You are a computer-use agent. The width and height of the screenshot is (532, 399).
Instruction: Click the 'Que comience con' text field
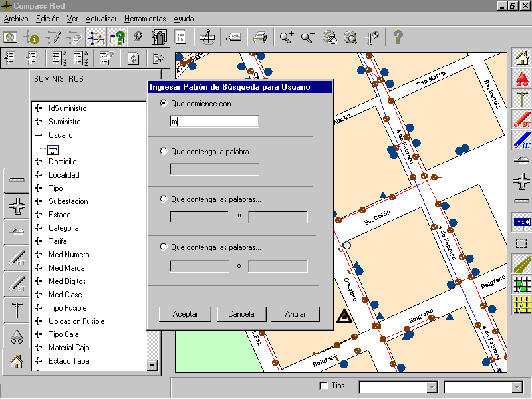tap(214, 122)
